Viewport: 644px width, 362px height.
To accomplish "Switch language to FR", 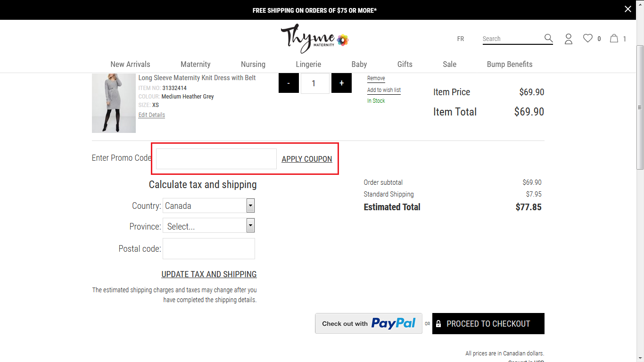I will (x=461, y=39).
